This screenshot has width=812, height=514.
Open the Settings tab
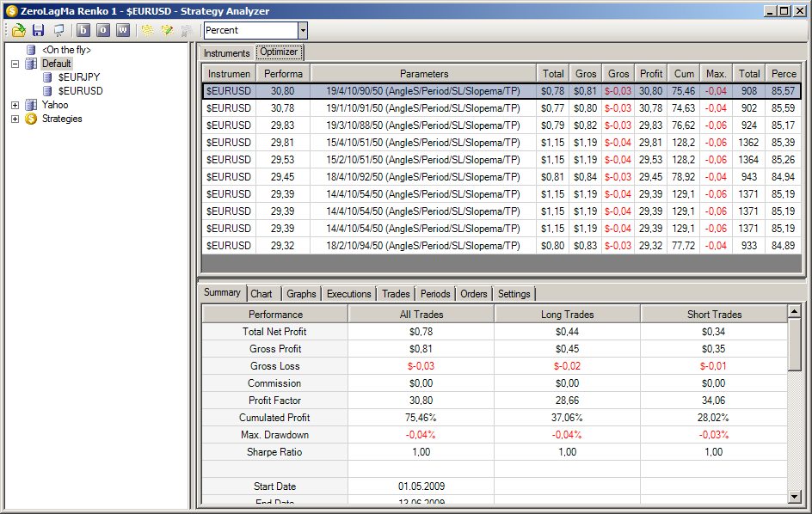(x=514, y=294)
